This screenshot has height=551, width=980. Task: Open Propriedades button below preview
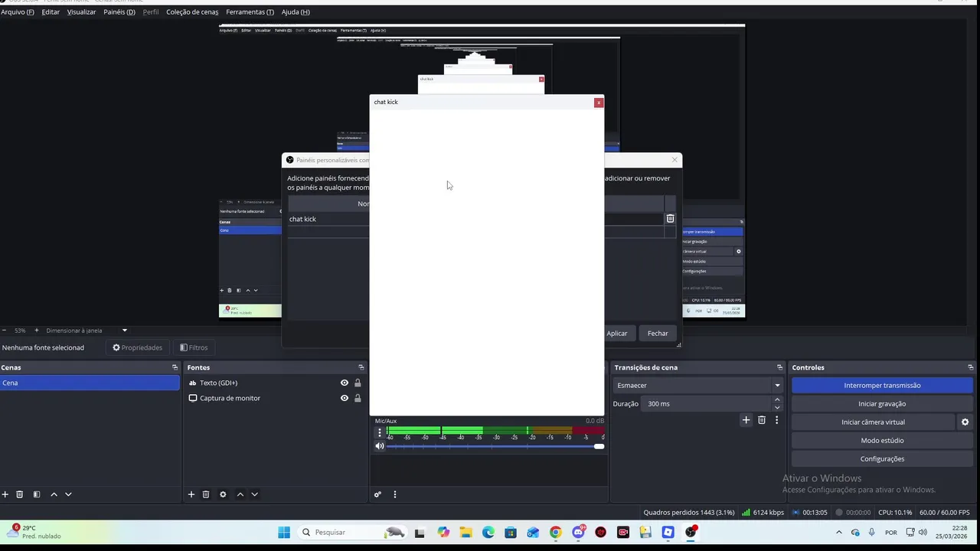(138, 347)
